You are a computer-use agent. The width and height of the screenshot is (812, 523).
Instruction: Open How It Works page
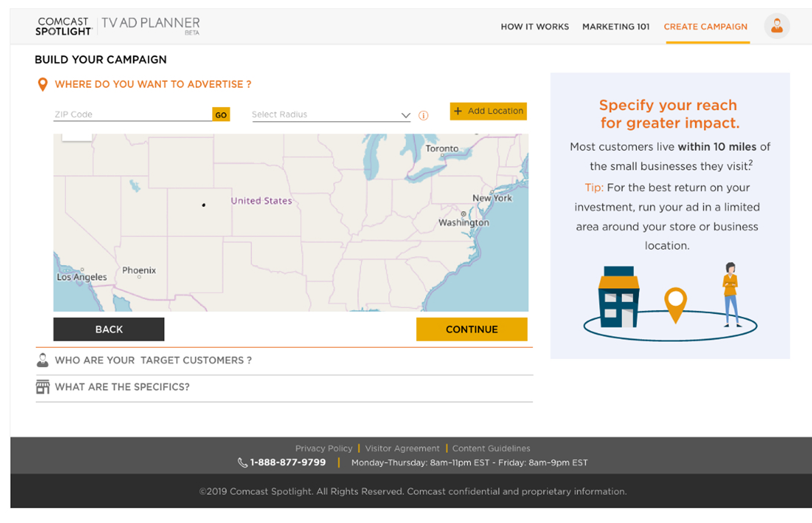[x=535, y=27]
